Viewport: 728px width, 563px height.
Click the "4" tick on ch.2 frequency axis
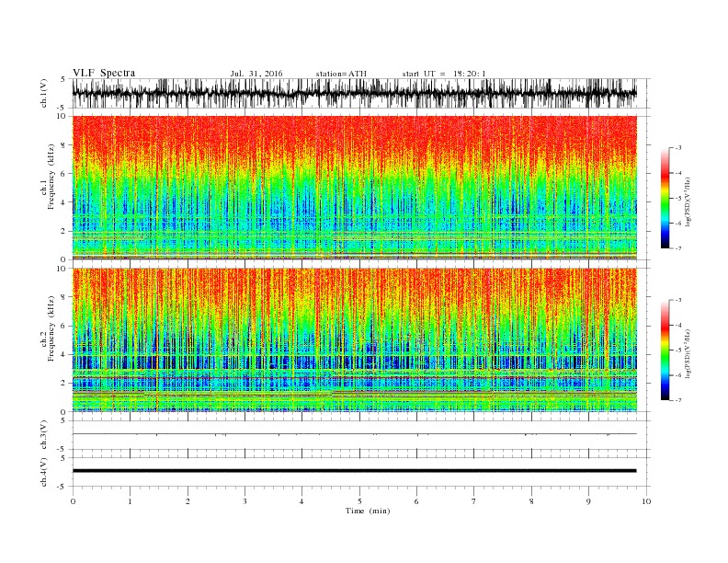pyautogui.click(x=64, y=355)
